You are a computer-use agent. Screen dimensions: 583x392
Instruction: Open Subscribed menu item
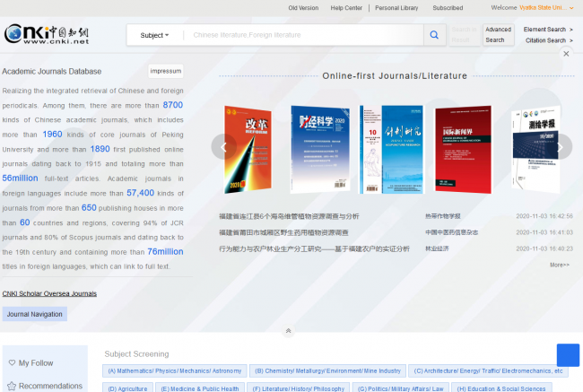click(448, 8)
